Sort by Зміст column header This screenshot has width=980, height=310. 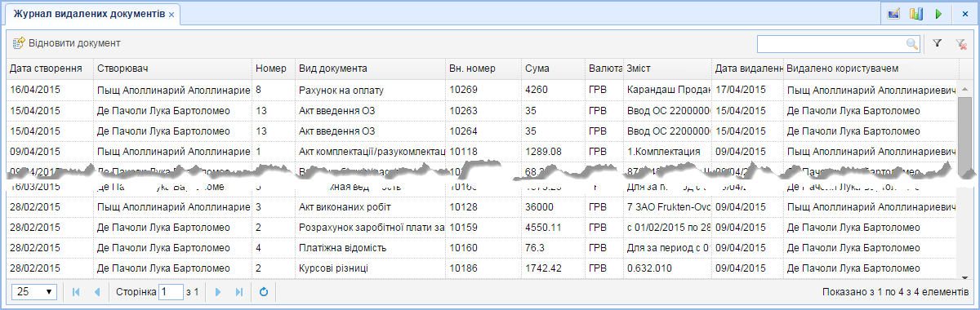pos(668,69)
